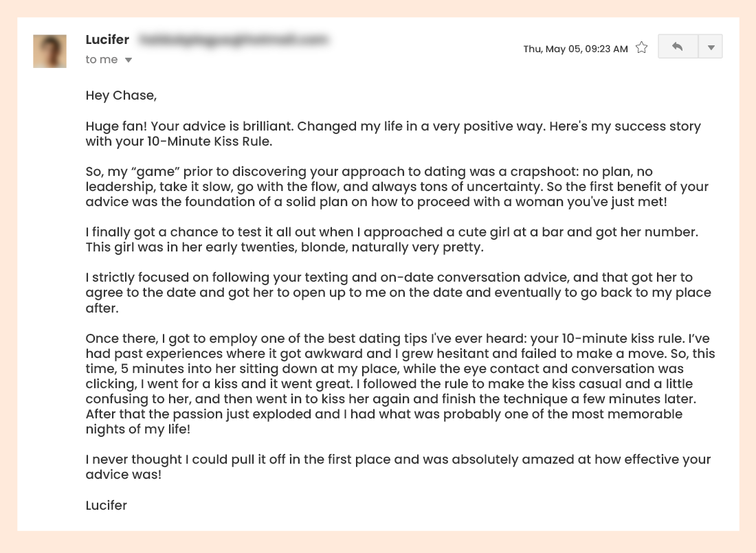The image size is (756, 553).
Task: Click the sentence ending "nights of my life!"
Action: 137,429
